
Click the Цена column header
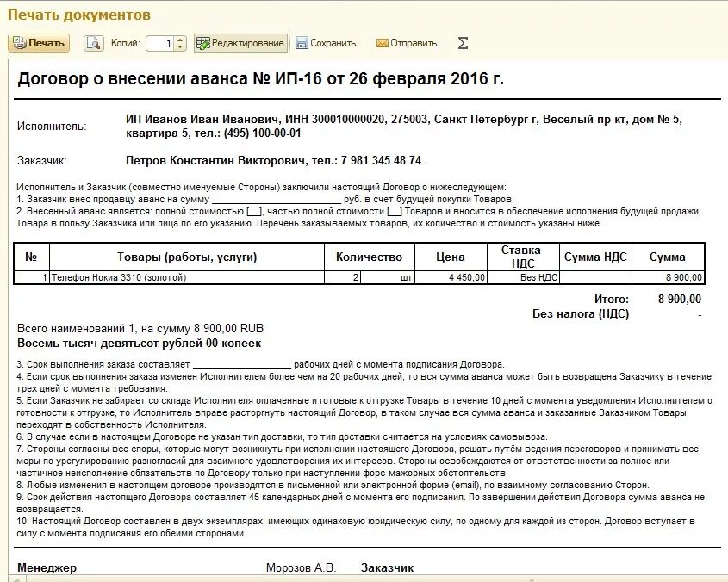[x=451, y=257]
